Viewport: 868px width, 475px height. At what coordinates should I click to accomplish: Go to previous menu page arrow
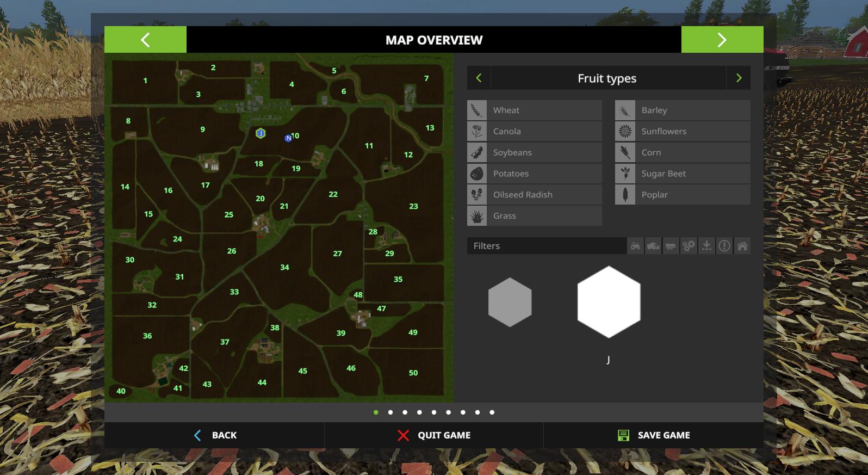(145, 40)
